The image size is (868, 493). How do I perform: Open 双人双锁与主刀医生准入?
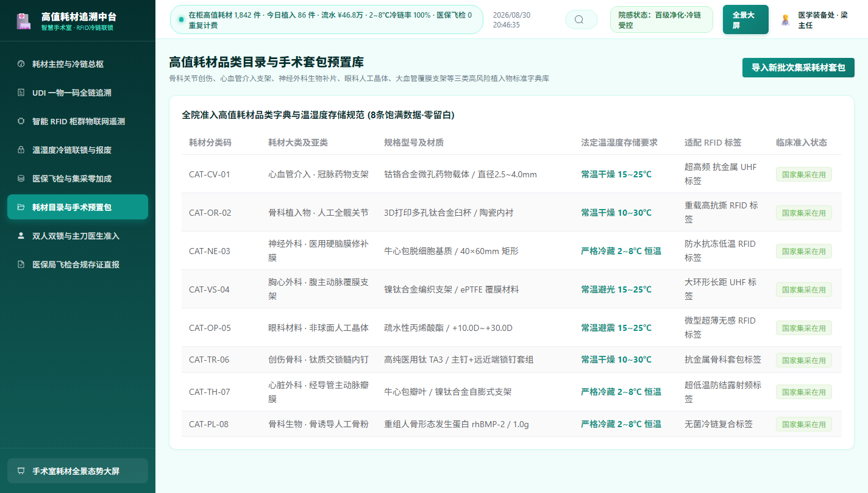[77, 236]
